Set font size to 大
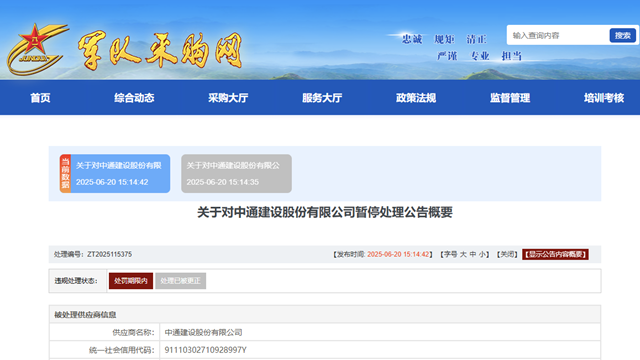This screenshot has width=640, height=360. pos(463,254)
